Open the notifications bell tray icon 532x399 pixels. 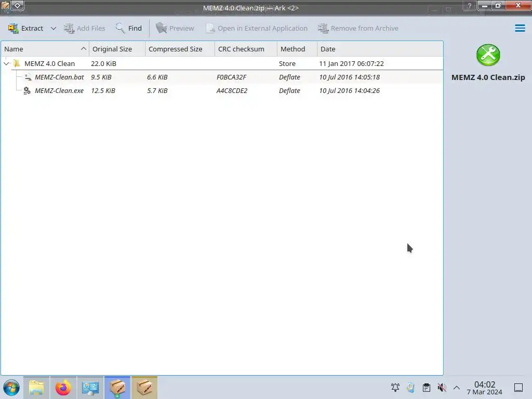pos(395,388)
